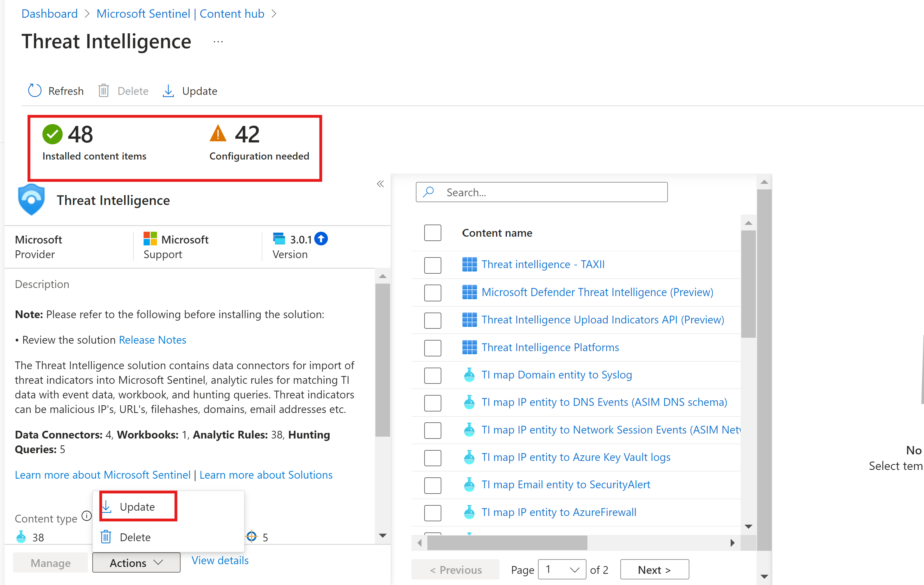Click the View details link
The image size is (924, 585).
(x=220, y=561)
